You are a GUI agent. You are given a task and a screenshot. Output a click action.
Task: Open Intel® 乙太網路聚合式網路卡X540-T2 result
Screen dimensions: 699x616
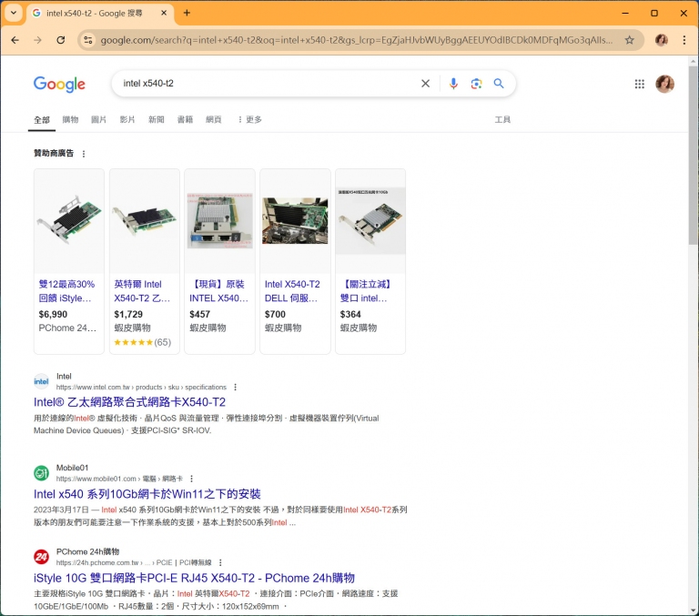coord(130,402)
